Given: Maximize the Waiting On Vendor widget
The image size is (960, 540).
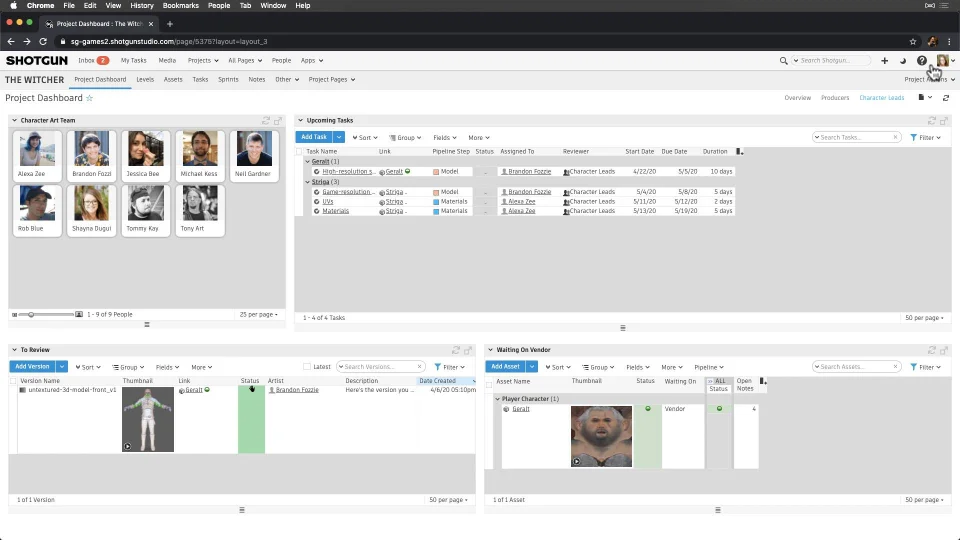Looking at the screenshot, I should click(944, 350).
